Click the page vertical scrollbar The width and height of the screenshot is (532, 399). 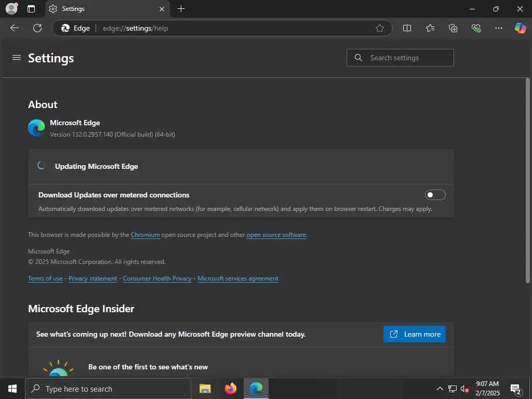point(528,180)
